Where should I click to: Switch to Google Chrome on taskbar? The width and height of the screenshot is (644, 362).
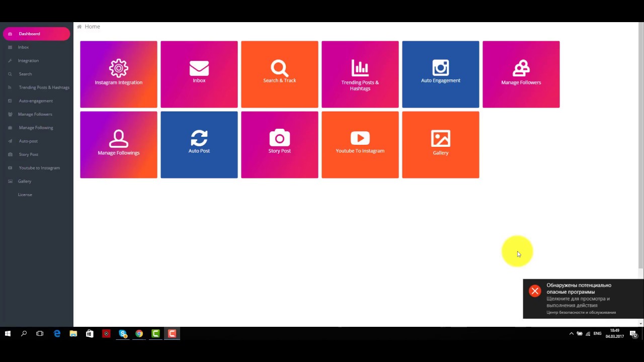pos(139,333)
